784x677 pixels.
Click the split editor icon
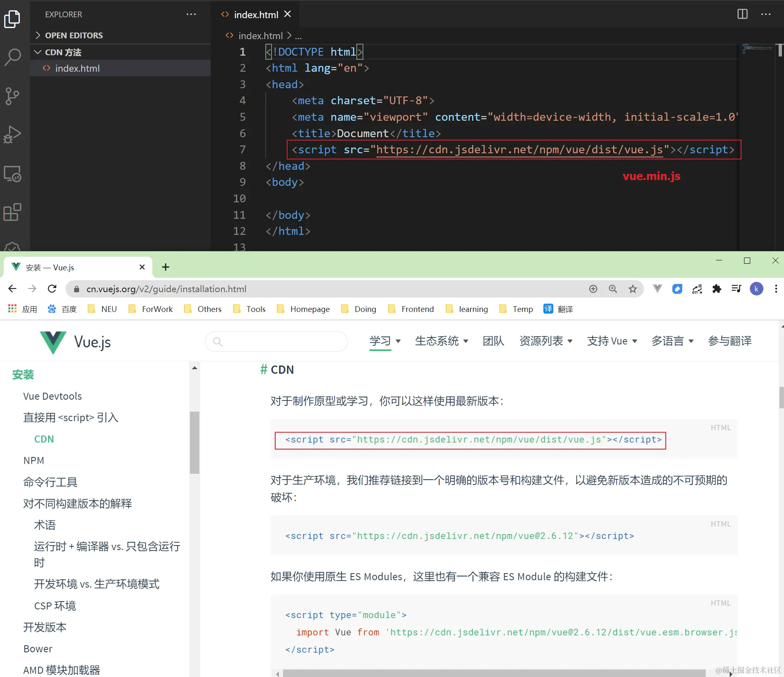[742, 14]
